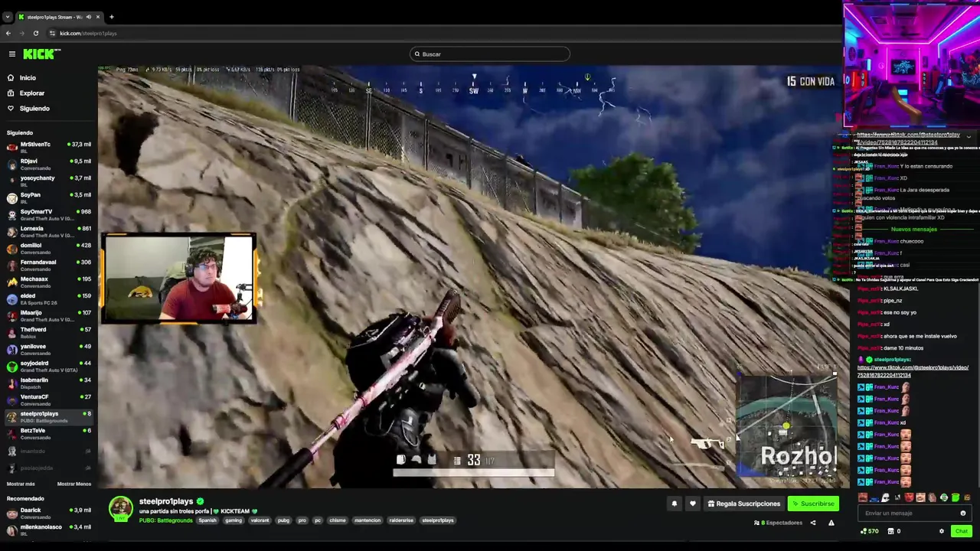Click the green Suscribirse button
This screenshot has width=980, height=551.
tap(813, 504)
